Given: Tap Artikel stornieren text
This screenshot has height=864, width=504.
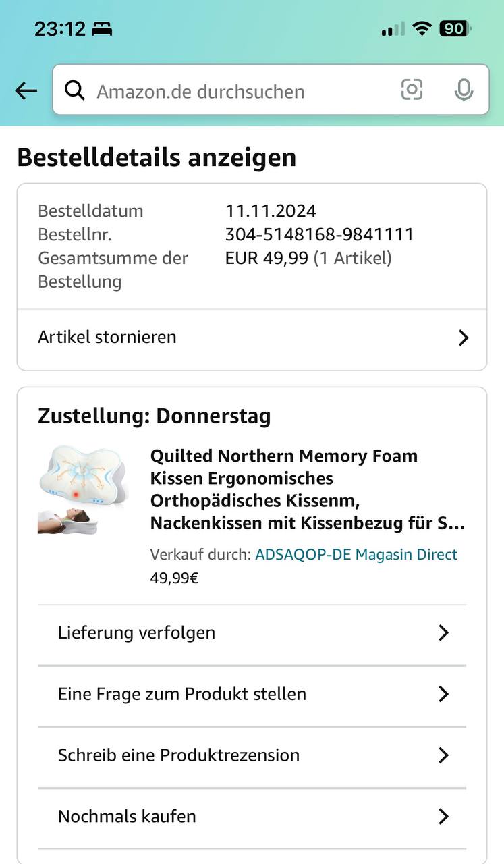Looking at the screenshot, I should pos(107,337).
